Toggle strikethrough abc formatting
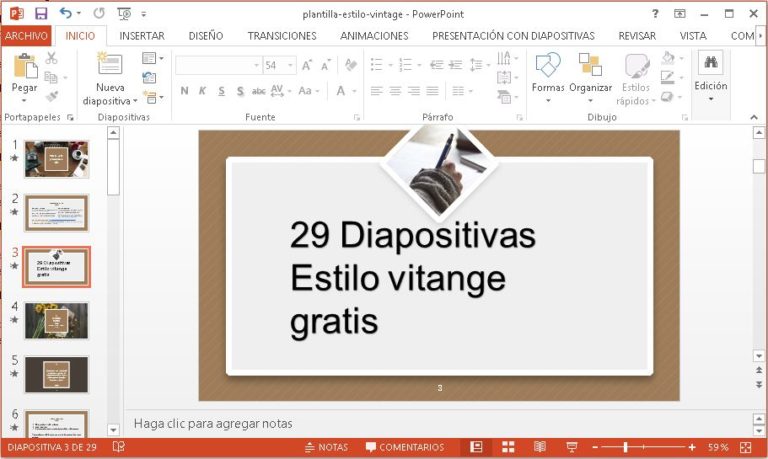The image size is (768, 459). [259, 91]
